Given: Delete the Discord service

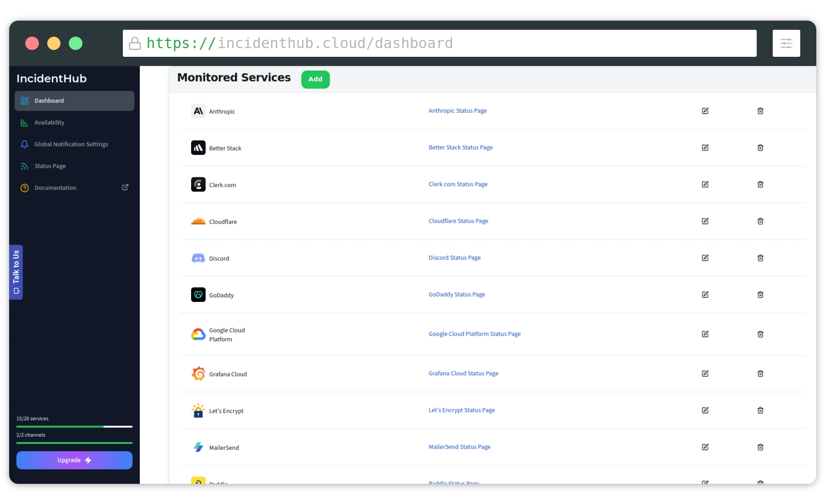Looking at the screenshot, I should [760, 258].
